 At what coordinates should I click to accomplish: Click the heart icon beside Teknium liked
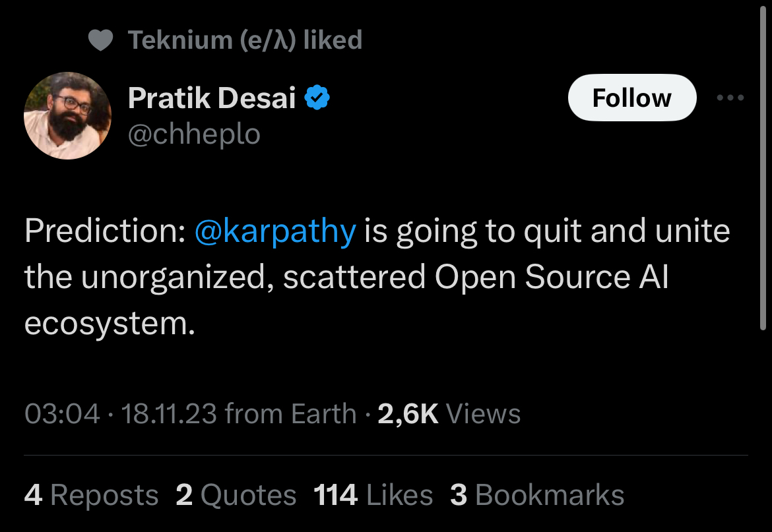101,41
